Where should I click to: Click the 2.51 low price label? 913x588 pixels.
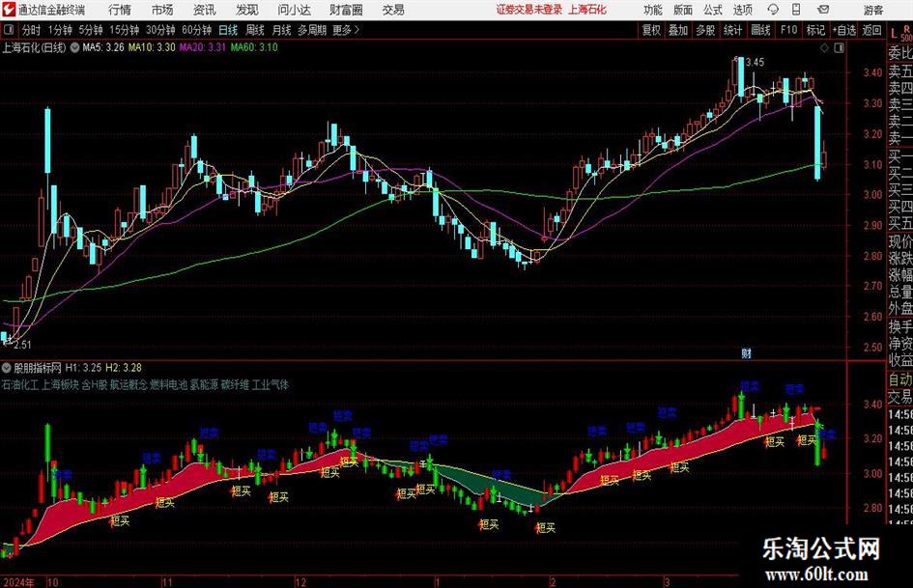[22, 345]
